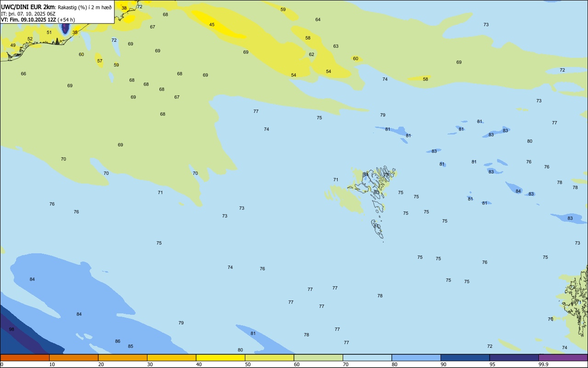The image size is (588, 368).
Task: Click the 'Rakastig (%) í 2 m hæð' label
Action: coord(85,7)
